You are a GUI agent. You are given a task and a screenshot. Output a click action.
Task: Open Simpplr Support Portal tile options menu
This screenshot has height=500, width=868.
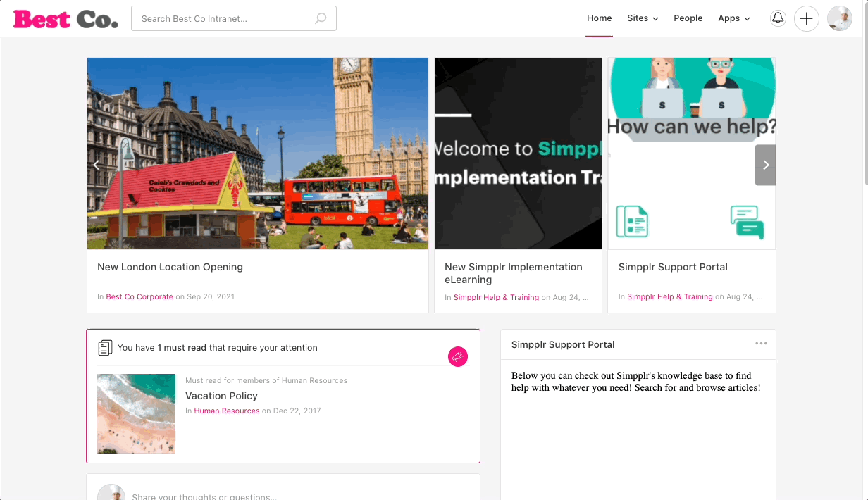pyautogui.click(x=761, y=344)
